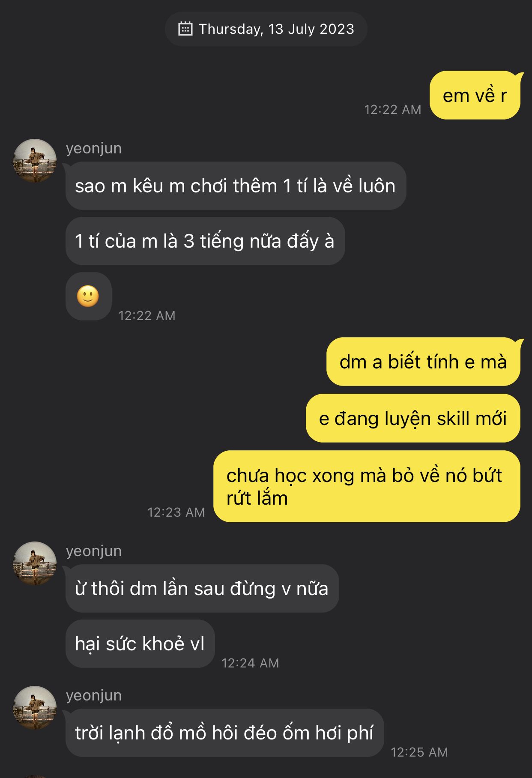Tap yeonjun's name above 'sao m kêu' message

pyautogui.click(x=94, y=148)
